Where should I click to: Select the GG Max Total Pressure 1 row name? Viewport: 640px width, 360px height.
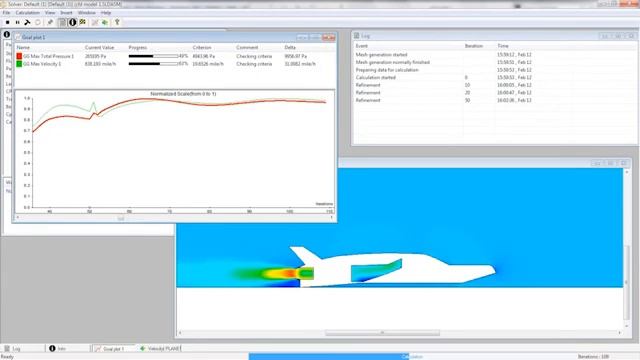coord(49,56)
